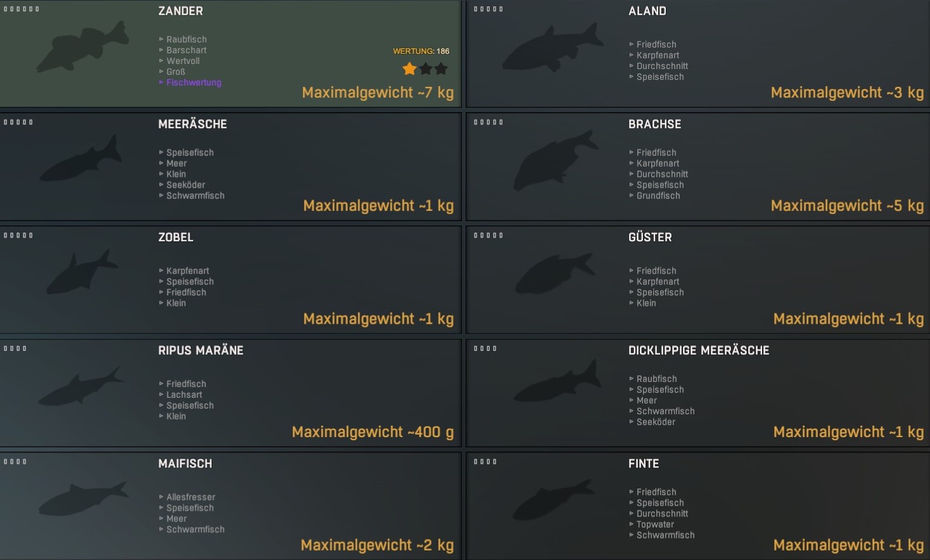Open the ZANDER card title
Screen dimensions: 930x560
coord(181,11)
